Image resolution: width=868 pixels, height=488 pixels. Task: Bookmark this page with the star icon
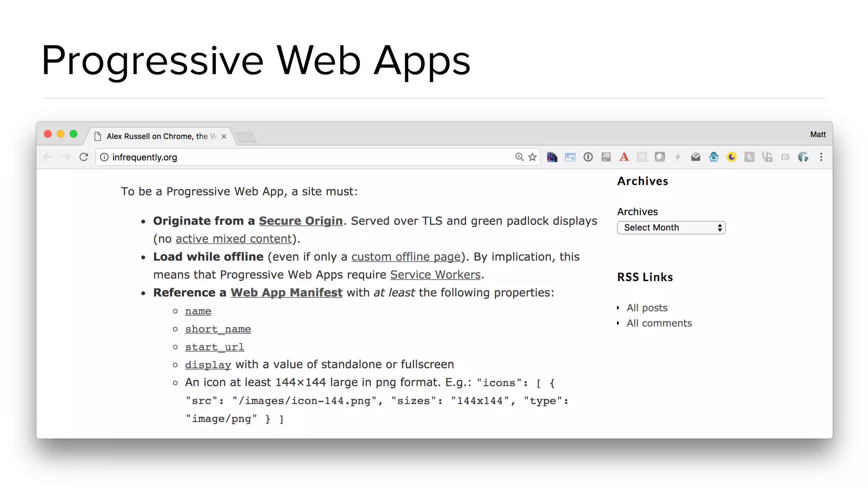(533, 157)
